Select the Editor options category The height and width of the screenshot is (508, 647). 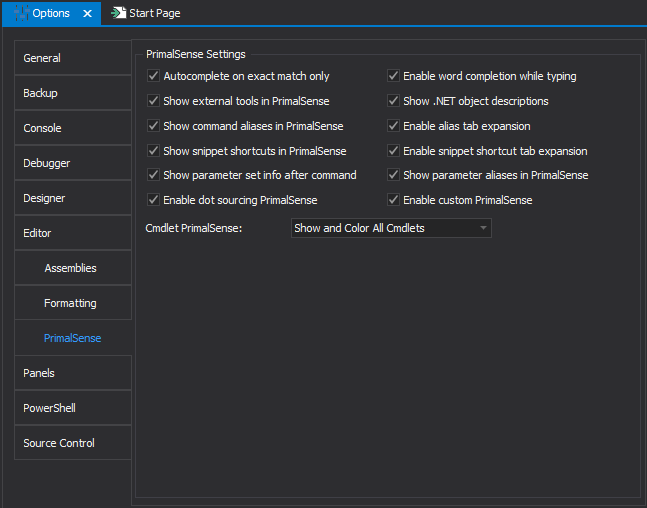click(73, 233)
